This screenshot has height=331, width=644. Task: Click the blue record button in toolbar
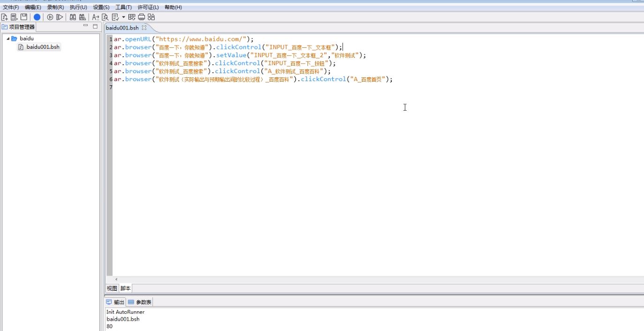tap(37, 17)
